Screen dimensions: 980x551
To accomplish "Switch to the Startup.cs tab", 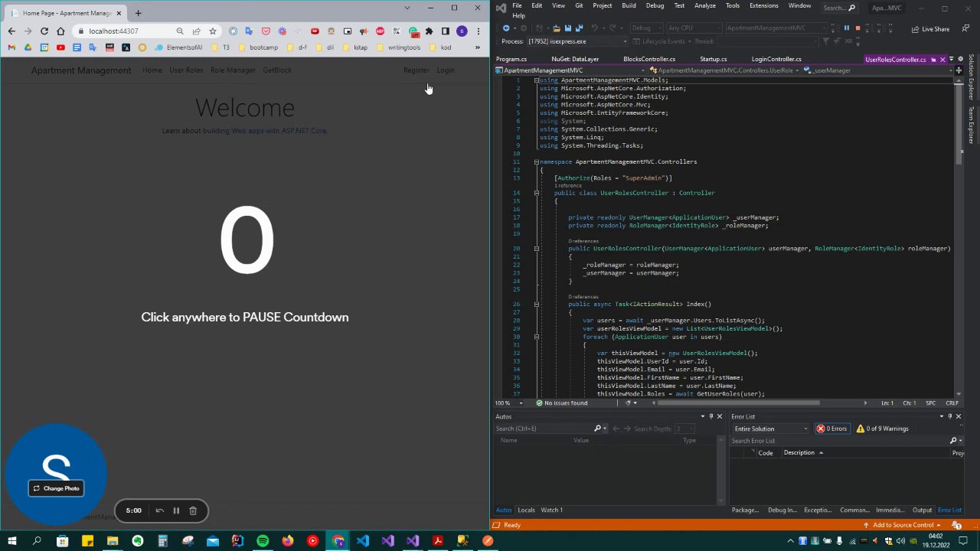I will pos(713,59).
